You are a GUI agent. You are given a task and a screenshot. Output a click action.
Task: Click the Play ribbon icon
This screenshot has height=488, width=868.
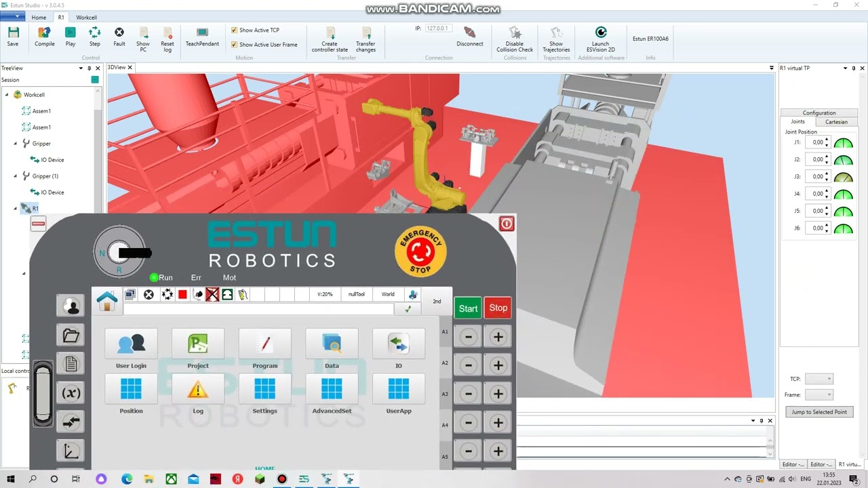pyautogui.click(x=71, y=37)
